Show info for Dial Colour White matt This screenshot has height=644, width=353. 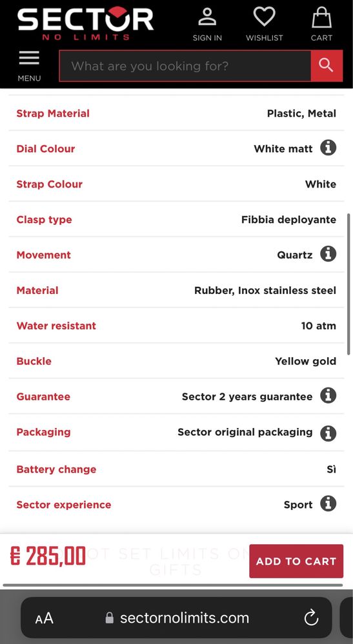click(328, 148)
